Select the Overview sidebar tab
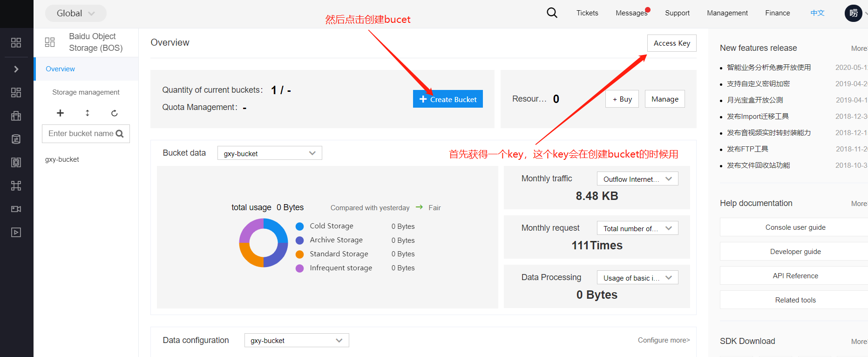The image size is (868, 357). pos(87,69)
